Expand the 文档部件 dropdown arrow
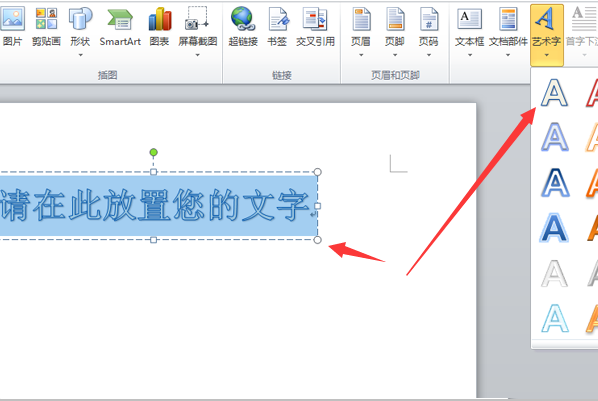Screen dimensions: 598x401 [x=508, y=55]
